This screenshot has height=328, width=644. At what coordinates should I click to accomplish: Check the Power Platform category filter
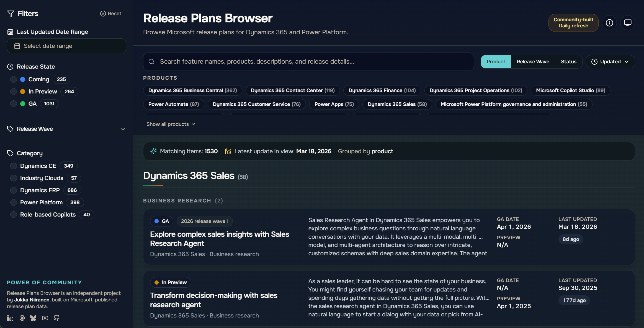[14, 202]
